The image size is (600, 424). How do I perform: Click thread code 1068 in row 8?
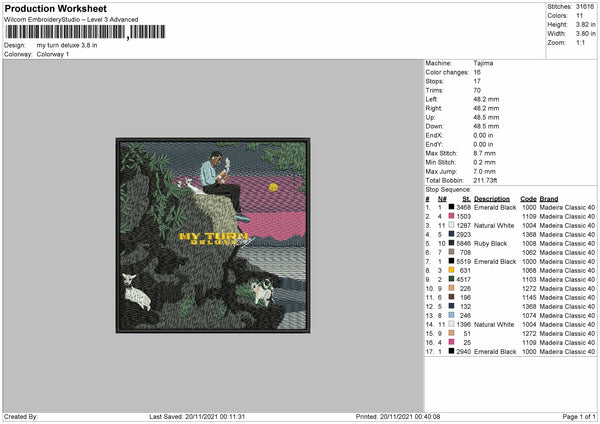point(529,271)
